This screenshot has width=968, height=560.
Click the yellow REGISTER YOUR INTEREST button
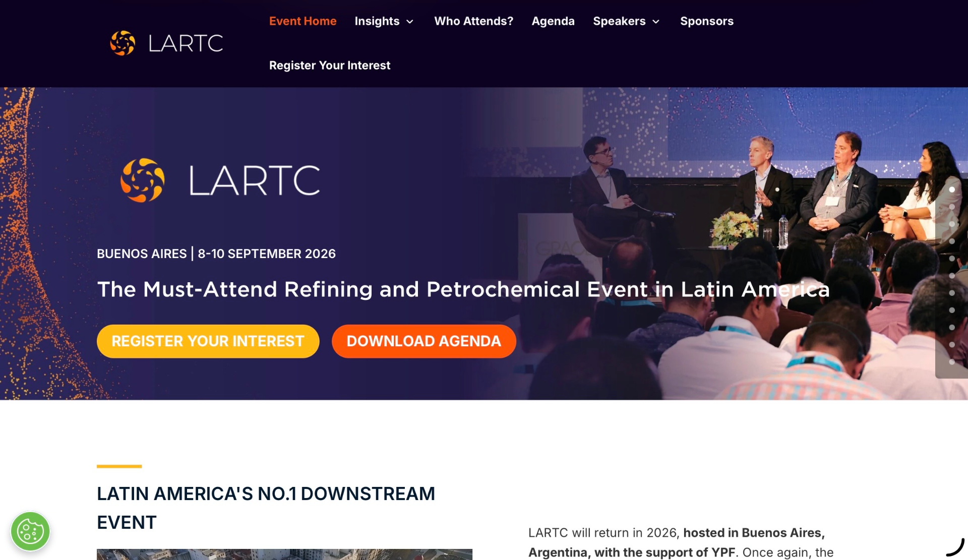click(x=208, y=341)
